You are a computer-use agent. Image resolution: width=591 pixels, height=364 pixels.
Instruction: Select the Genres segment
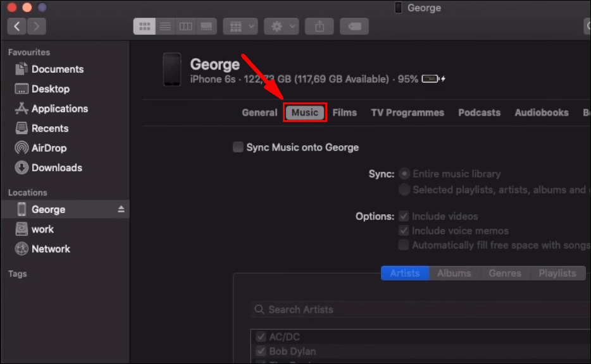[505, 273]
